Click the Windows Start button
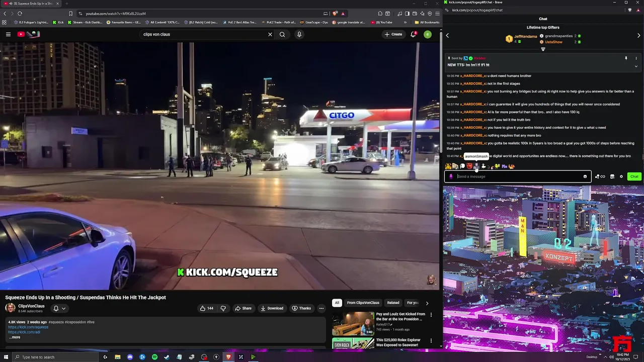Image resolution: width=644 pixels, height=362 pixels. click(x=5, y=357)
